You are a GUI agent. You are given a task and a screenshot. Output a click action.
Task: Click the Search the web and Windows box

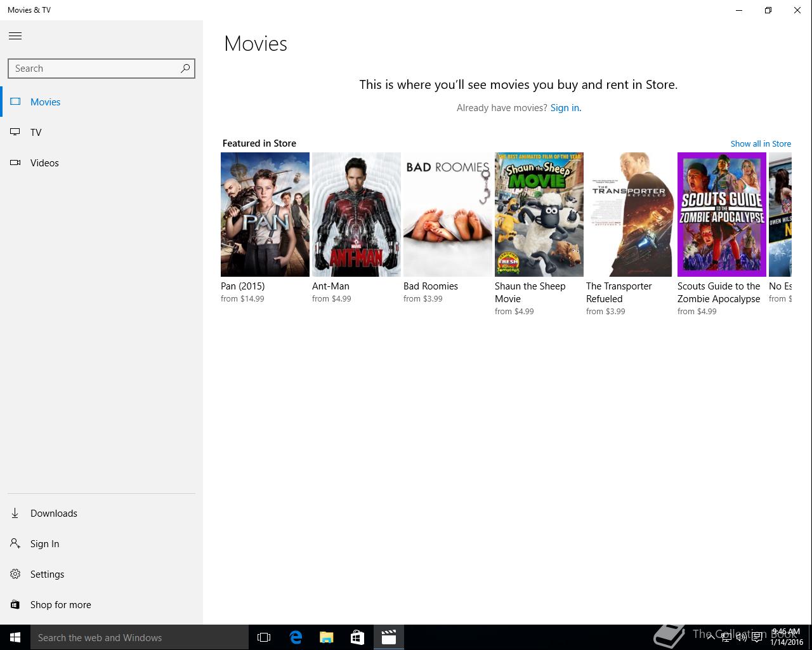(140, 637)
